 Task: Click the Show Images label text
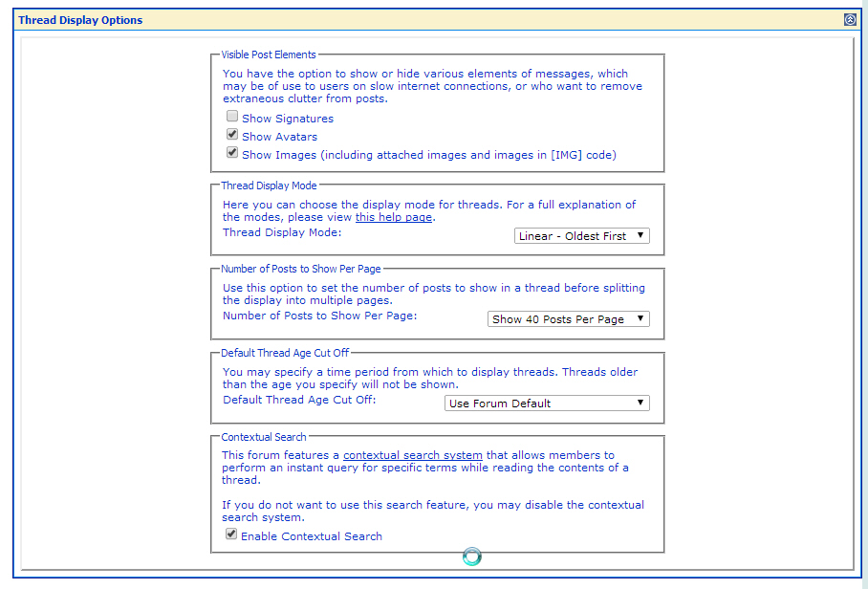click(428, 155)
